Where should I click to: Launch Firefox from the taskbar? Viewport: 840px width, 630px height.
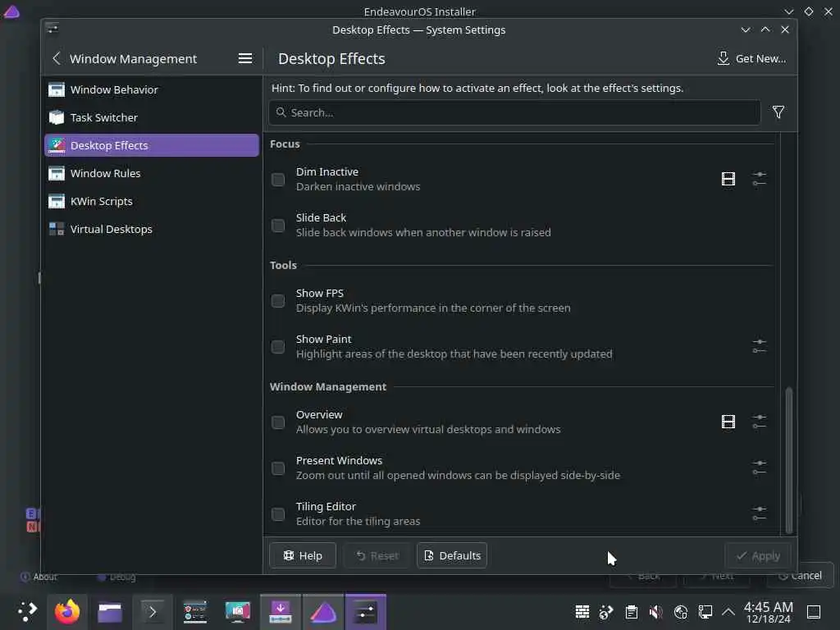coord(67,611)
